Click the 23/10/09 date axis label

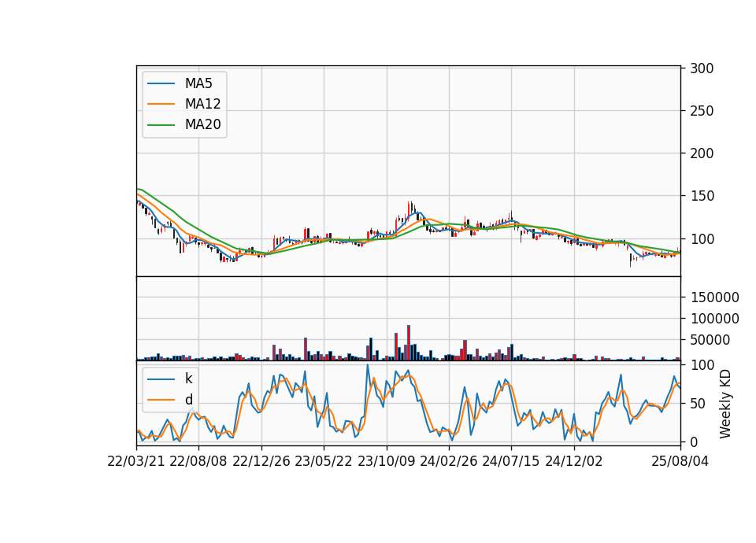(386, 461)
